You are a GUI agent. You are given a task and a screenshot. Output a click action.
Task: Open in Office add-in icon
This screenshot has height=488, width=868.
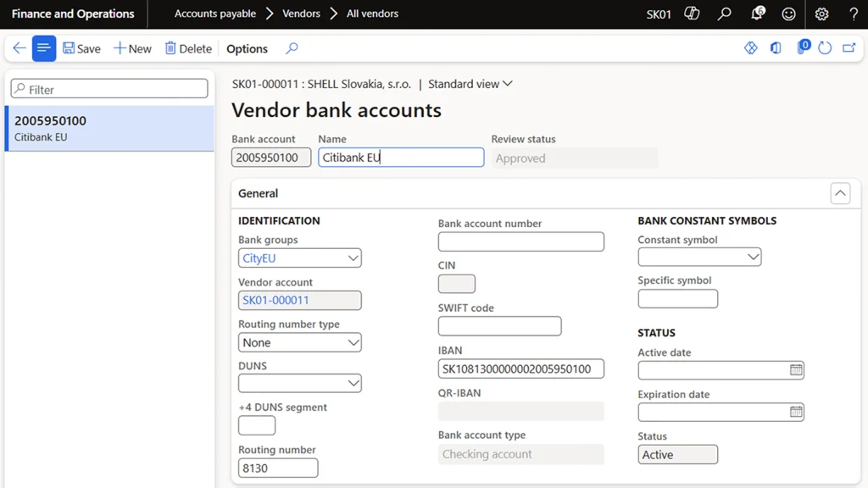[x=776, y=48]
